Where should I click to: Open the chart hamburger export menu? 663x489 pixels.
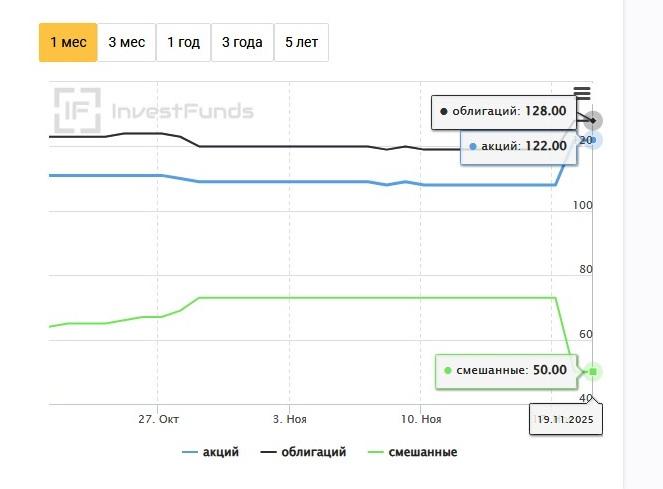582,93
